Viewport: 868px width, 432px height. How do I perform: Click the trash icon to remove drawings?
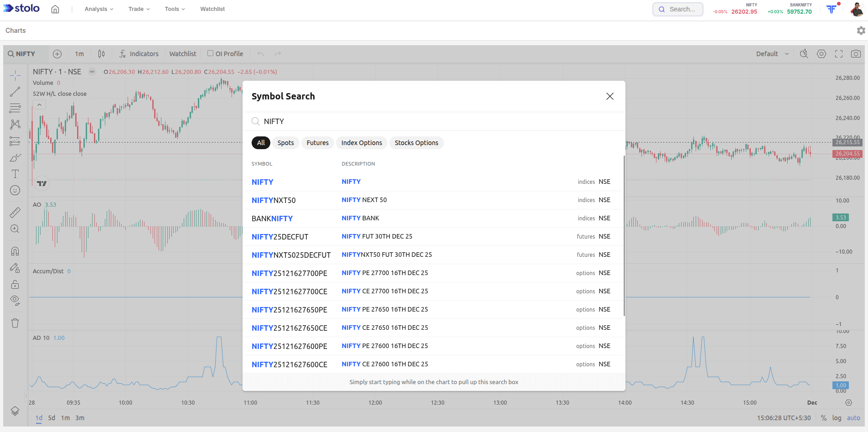click(15, 323)
